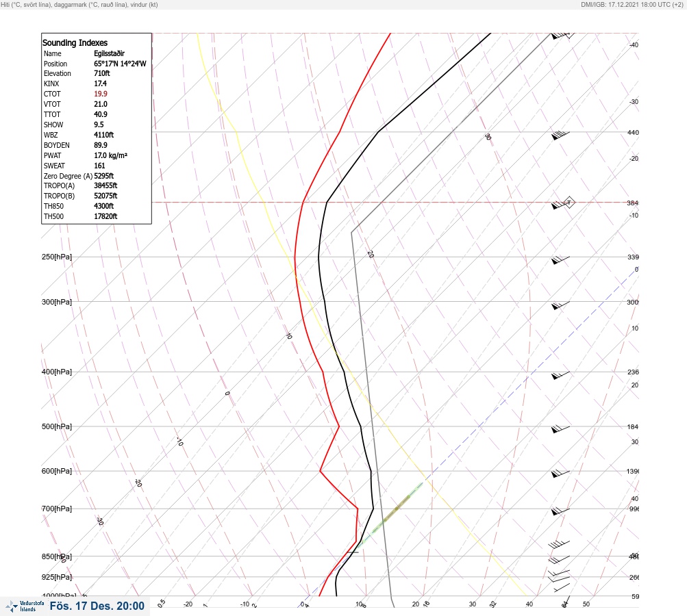Click the 184 height label on the right axis
The width and height of the screenshot is (687, 616).
(633, 426)
